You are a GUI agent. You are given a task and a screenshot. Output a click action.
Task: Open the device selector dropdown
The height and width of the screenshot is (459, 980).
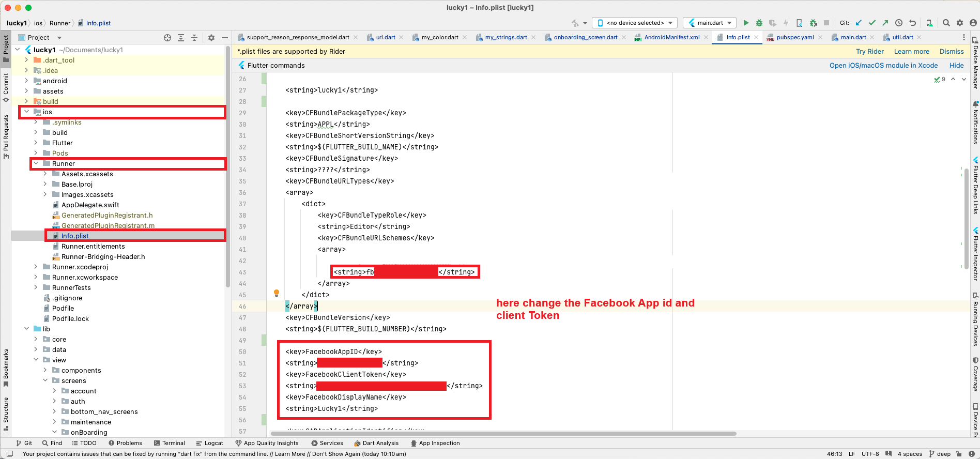635,23
